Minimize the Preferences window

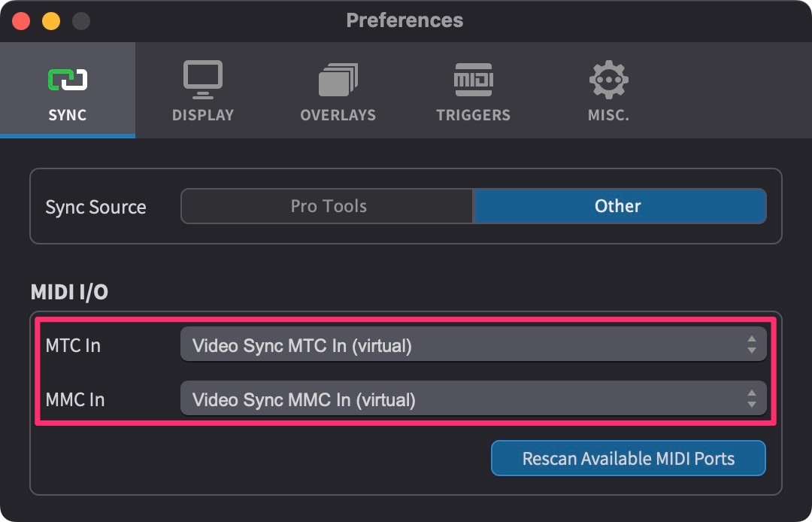click(x=51, y=21)
